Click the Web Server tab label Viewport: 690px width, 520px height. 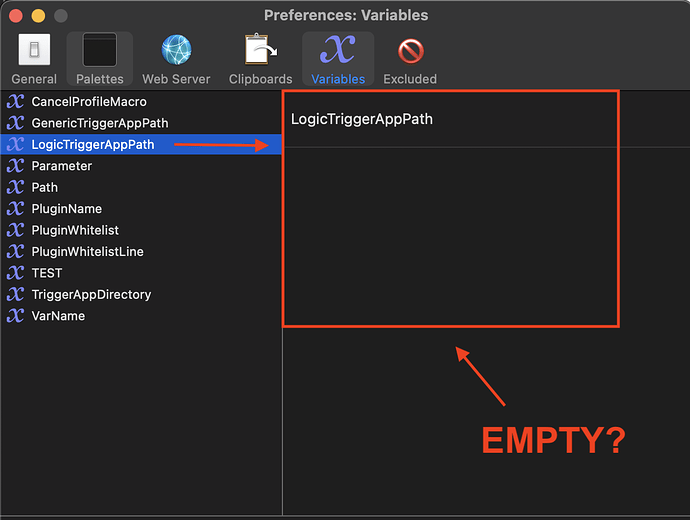[x=176, y=79]
